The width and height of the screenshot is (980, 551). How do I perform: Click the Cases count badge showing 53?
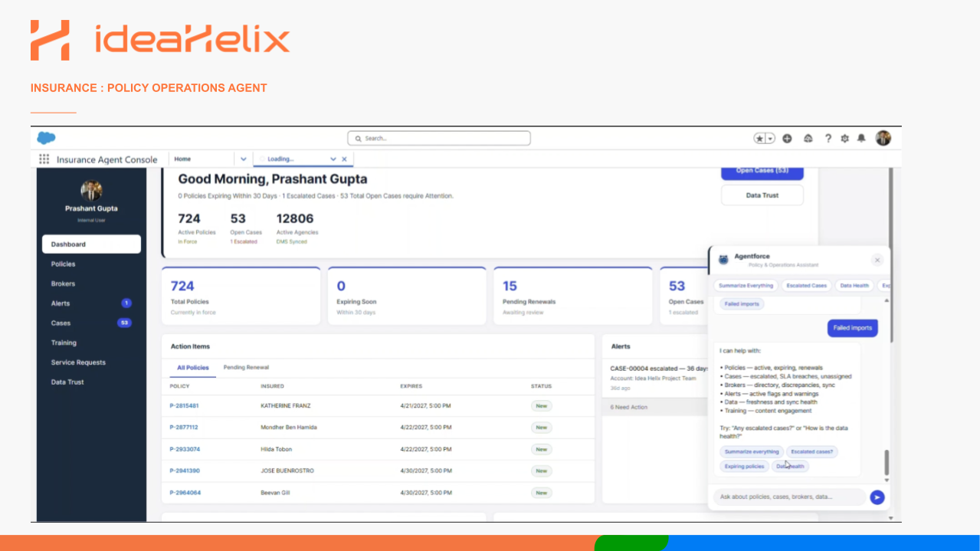(x=124, y=323)
